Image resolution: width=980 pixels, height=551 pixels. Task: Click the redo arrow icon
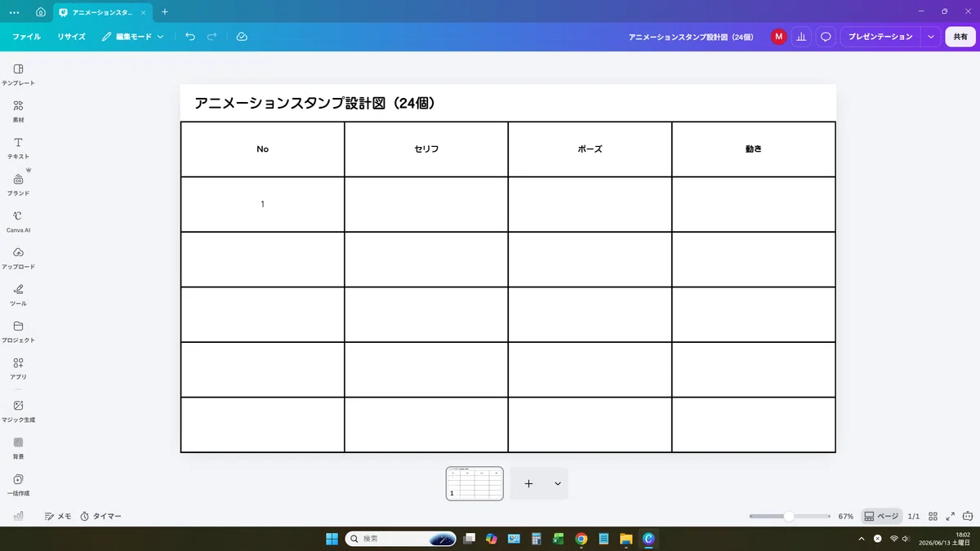point(212,37)
